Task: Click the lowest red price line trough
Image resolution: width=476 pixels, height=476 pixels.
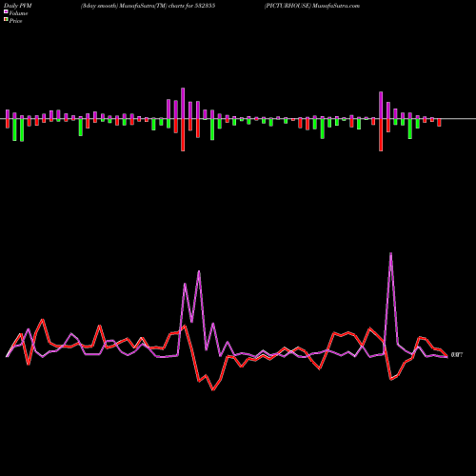Action: (x=213, y=389)
